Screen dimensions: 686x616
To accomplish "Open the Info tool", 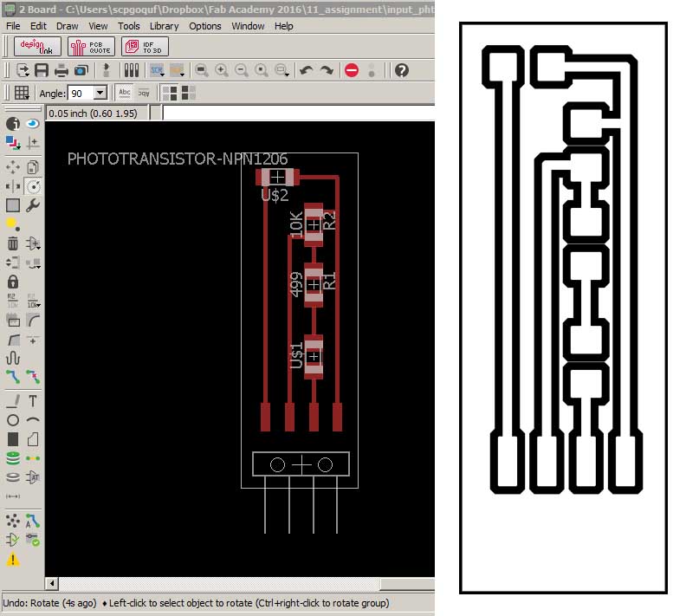I will (13, 124).
